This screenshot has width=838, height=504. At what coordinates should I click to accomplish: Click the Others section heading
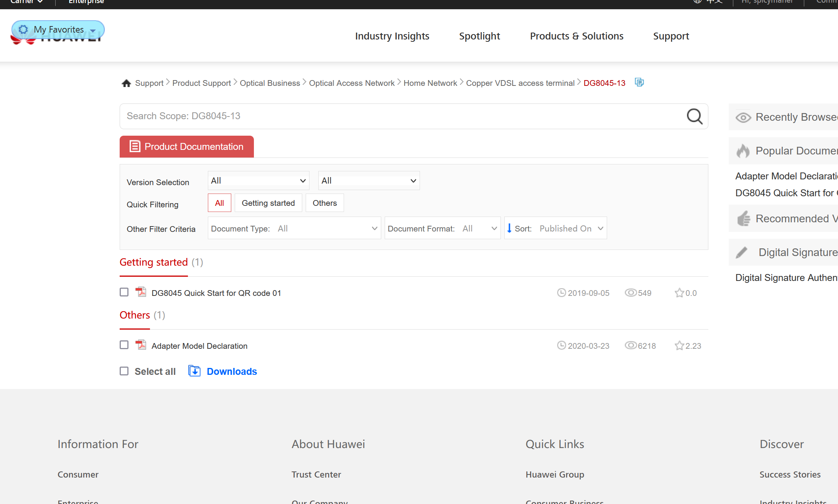[135, 315]
